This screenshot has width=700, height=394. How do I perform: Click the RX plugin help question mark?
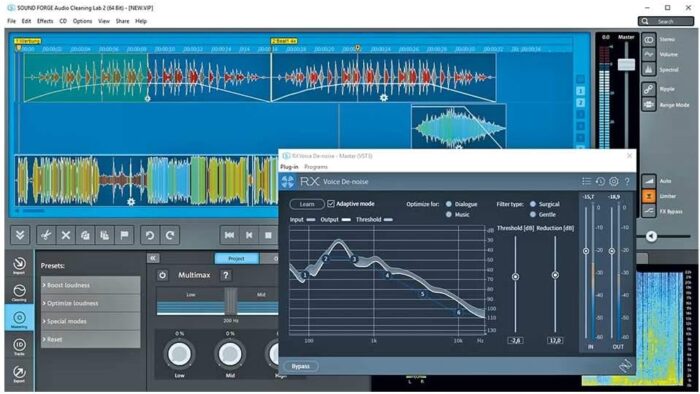(627, 181)
